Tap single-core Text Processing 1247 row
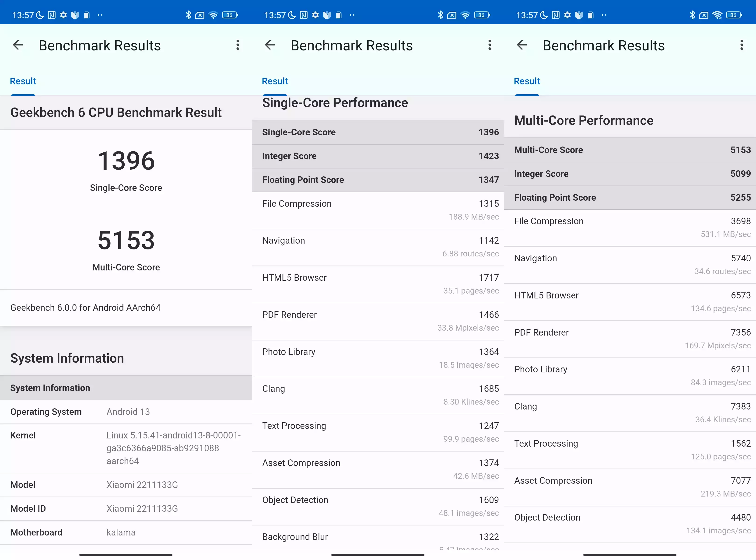756x560 pixels. point(378,433)
